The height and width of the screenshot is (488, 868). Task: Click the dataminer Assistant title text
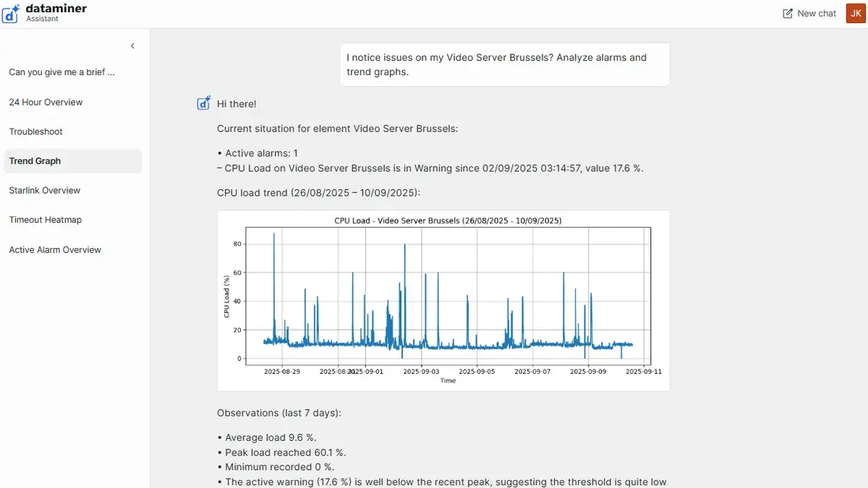point(56,13)
